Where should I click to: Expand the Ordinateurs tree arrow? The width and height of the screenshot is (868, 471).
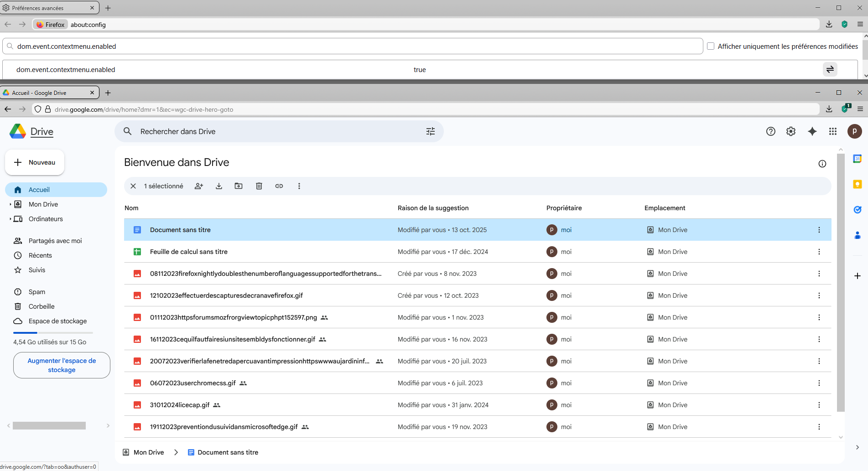10,219
